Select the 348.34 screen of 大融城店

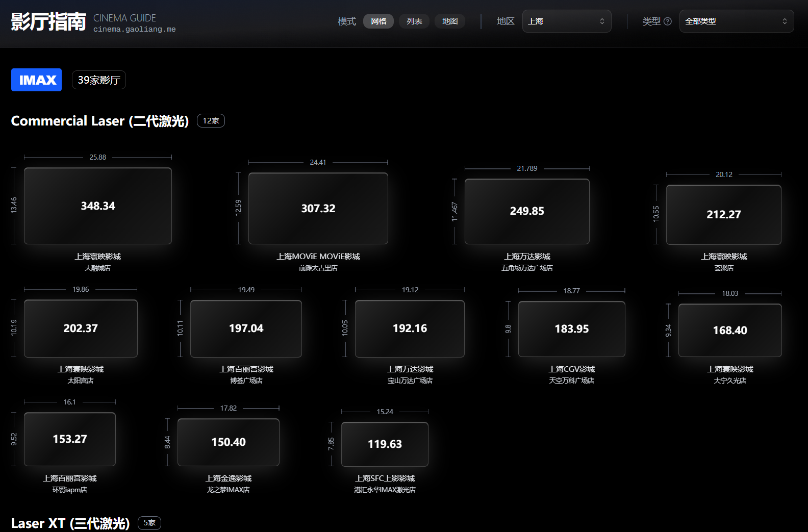coord(98,206)
